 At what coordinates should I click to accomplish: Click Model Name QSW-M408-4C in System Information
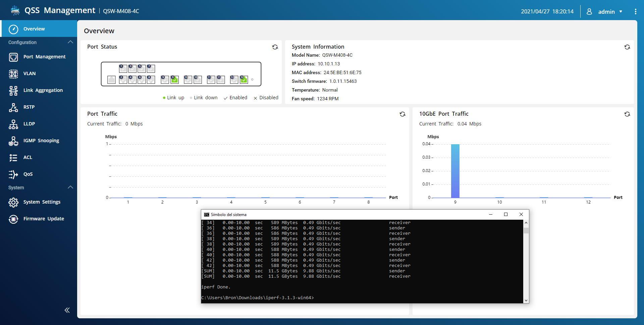(x=337, y=55)
